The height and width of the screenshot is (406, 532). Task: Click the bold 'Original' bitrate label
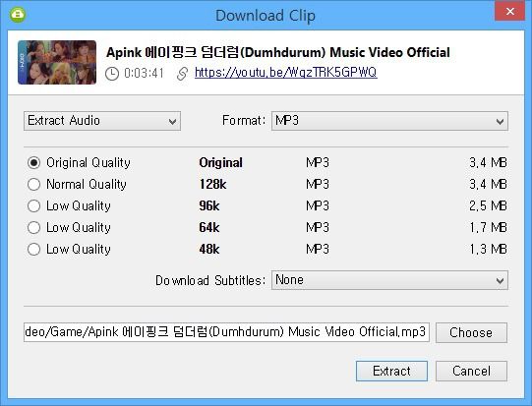220,163
